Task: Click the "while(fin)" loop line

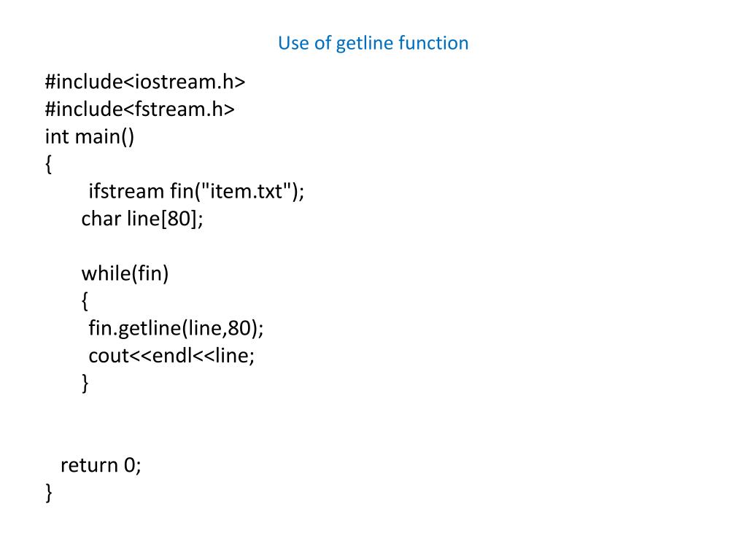Action: point(125,274)
